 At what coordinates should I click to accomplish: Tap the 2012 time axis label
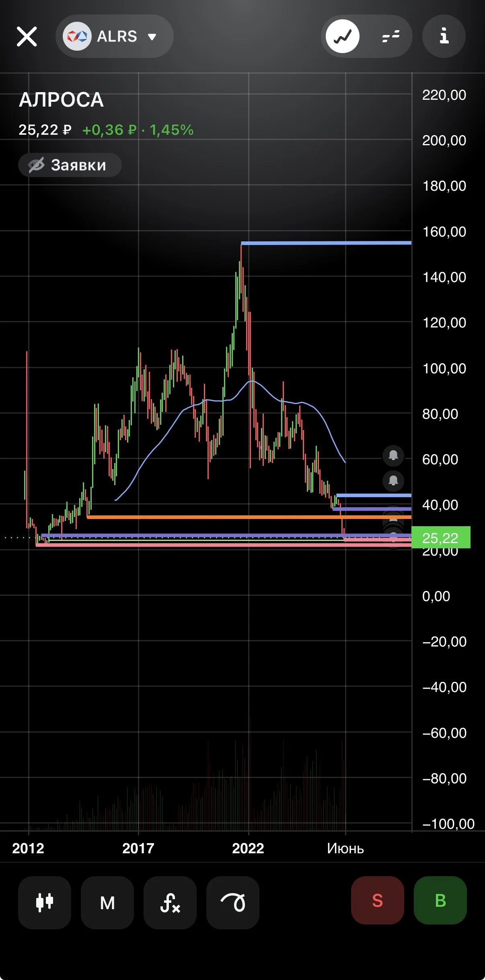(28, 848)
